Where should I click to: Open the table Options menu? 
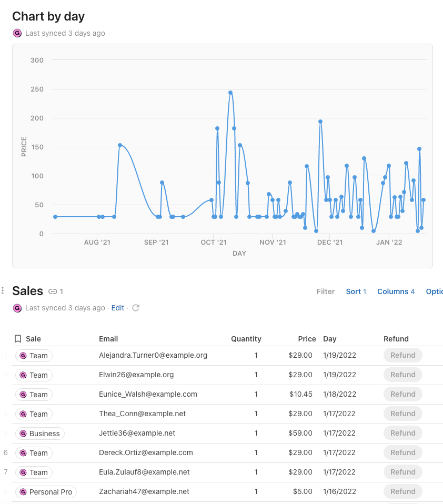(x=435, y=291)
